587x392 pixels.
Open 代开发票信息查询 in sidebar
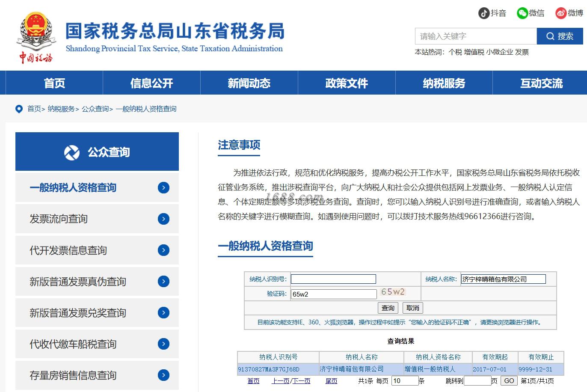tap(97, 250)
